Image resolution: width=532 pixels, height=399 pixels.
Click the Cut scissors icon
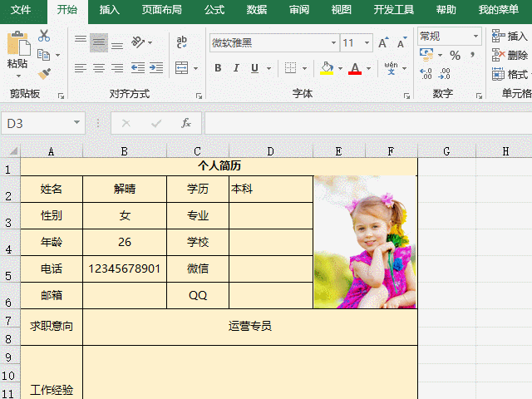[x=44, y=35]
